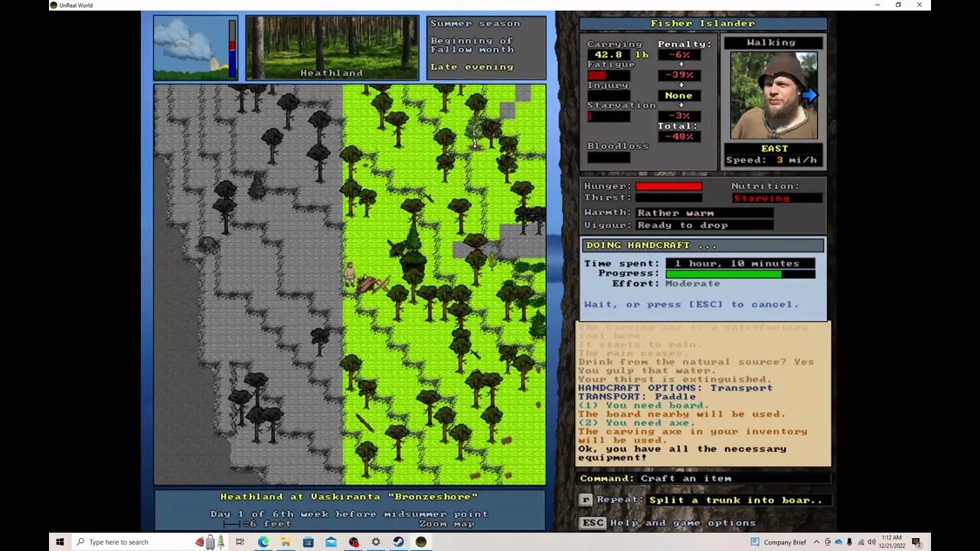Click the OneDrive cloud tray icon
The height and width of the screenshot is (551, 980).
pyautogui.click(x=838, y=542)
